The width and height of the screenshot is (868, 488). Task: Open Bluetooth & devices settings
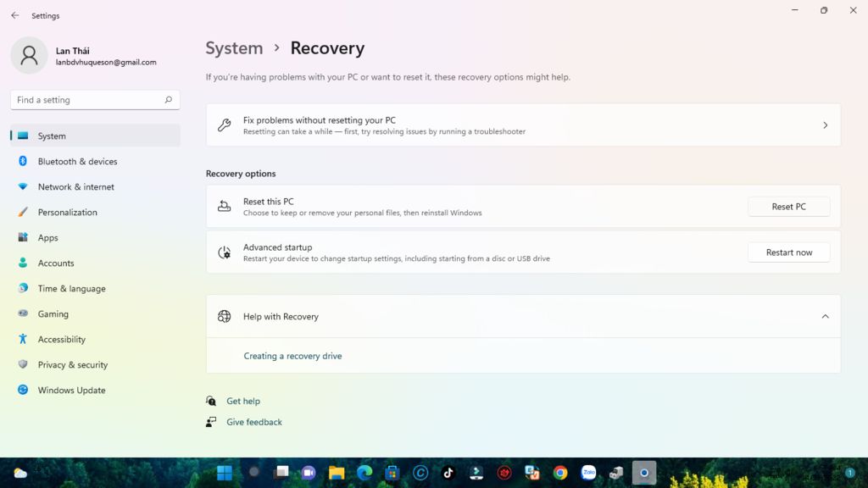[x=95, y=161]
